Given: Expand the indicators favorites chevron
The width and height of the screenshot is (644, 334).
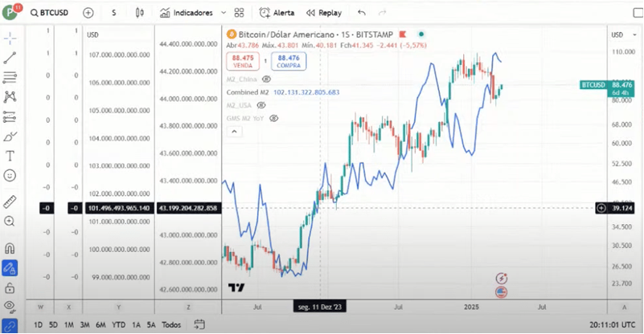Looking at the screenshot, I should (x=224, y=13).
